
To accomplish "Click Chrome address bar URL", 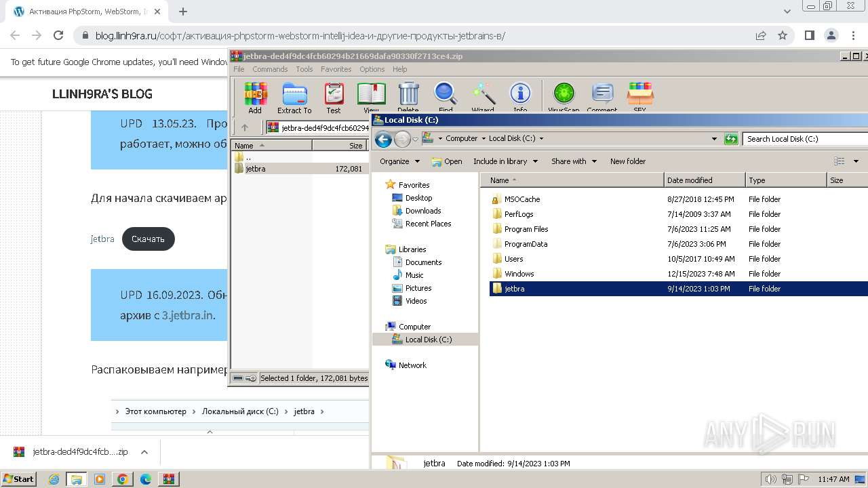I will [x=300, y=36].
